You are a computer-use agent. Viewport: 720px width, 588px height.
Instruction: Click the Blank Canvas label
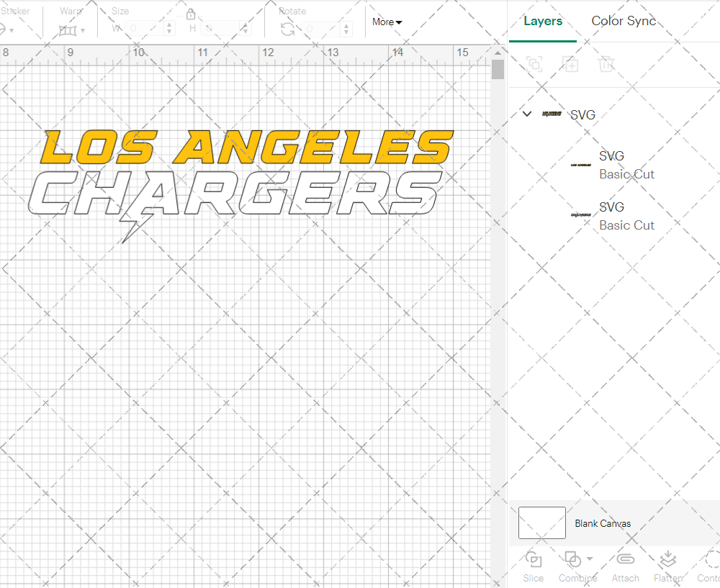[x=603, y=523]
